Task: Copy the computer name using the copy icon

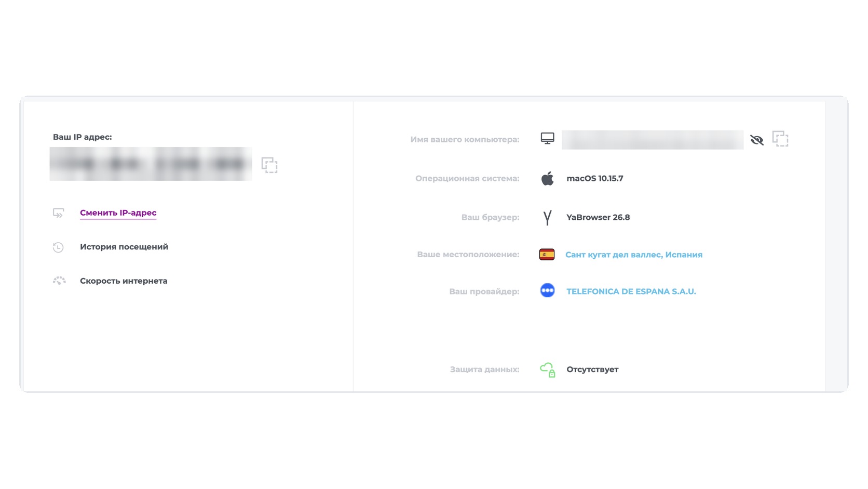Action: (780, 139)
